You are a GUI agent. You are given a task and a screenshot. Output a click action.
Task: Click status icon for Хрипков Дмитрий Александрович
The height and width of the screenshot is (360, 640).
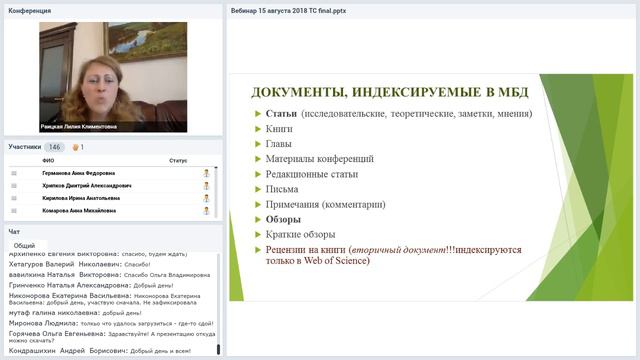[207, 186]
